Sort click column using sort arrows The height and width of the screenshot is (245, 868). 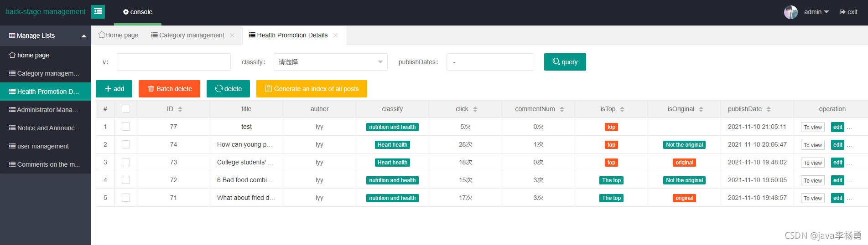(x=475, y=109)
